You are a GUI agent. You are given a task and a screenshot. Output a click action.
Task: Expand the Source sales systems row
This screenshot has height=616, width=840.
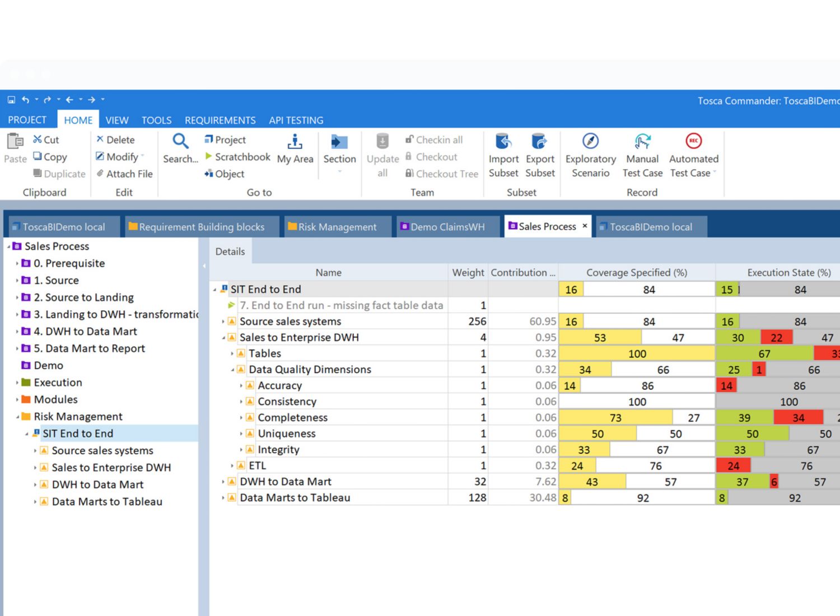tap(223, 322)
